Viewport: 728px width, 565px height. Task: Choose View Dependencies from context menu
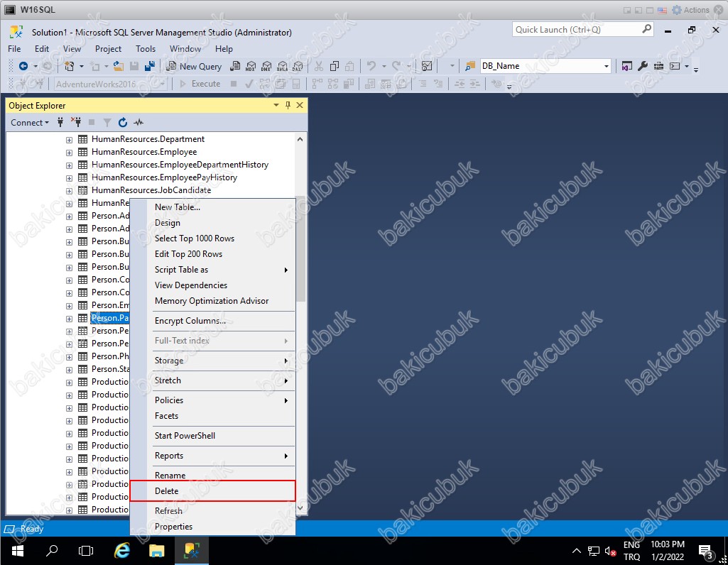tap(212, 285)
